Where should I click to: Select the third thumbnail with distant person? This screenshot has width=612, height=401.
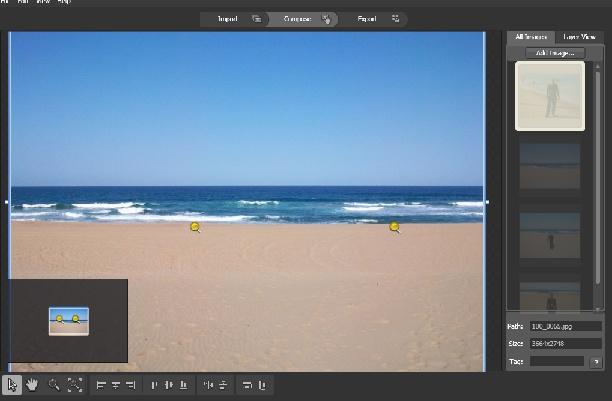pos(550,235)
